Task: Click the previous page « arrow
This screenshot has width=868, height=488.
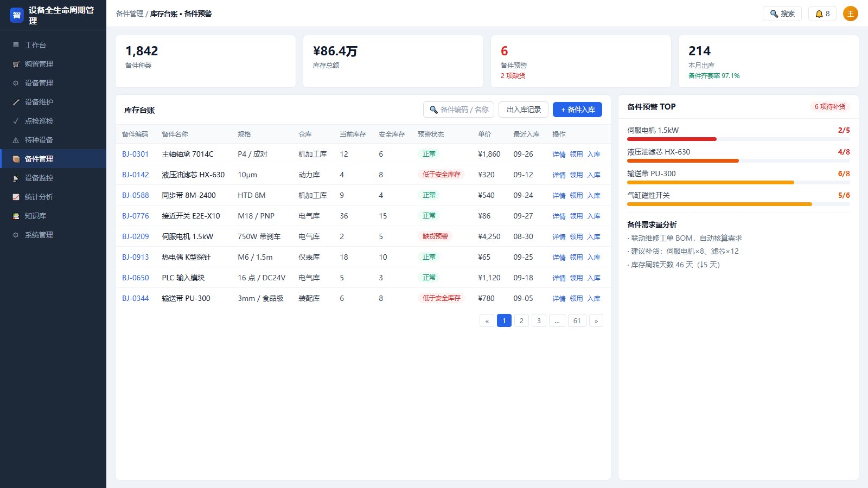Action: (x=487, y=320)
